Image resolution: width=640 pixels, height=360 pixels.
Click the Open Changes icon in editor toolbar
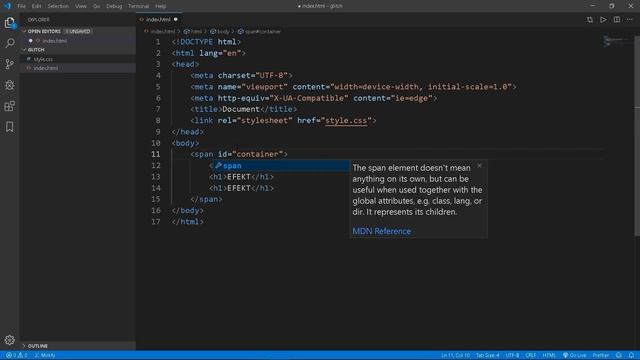(x=590, y=20)
